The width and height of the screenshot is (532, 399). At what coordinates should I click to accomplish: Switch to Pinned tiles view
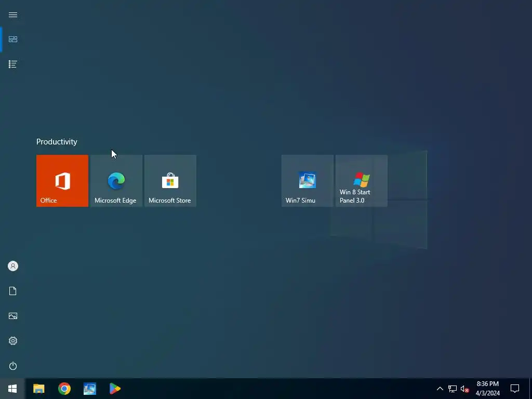pos(13,39)
